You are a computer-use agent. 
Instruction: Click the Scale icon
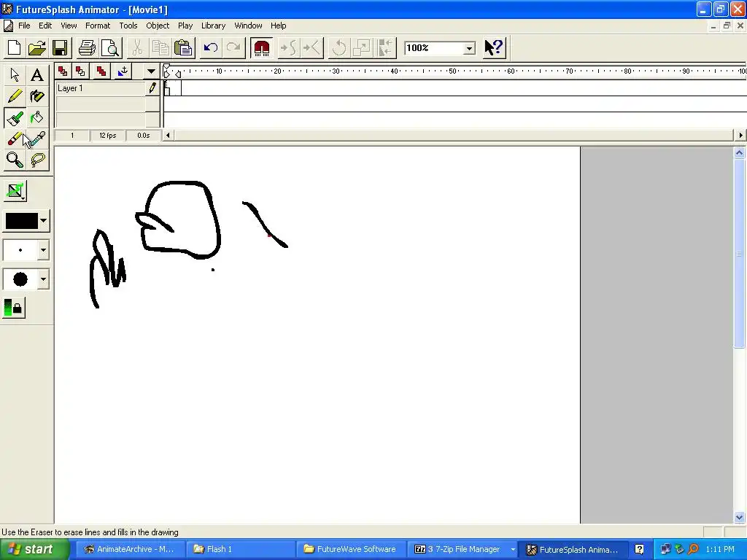[x=362, y=47]
